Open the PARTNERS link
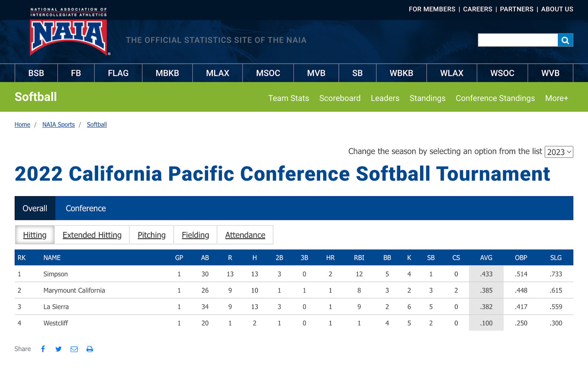 pos(516,9)
